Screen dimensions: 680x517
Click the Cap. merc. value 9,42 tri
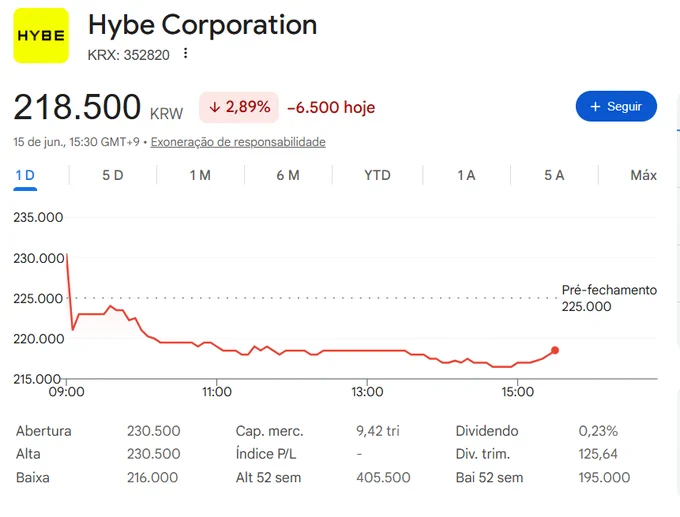coord(378,431)
